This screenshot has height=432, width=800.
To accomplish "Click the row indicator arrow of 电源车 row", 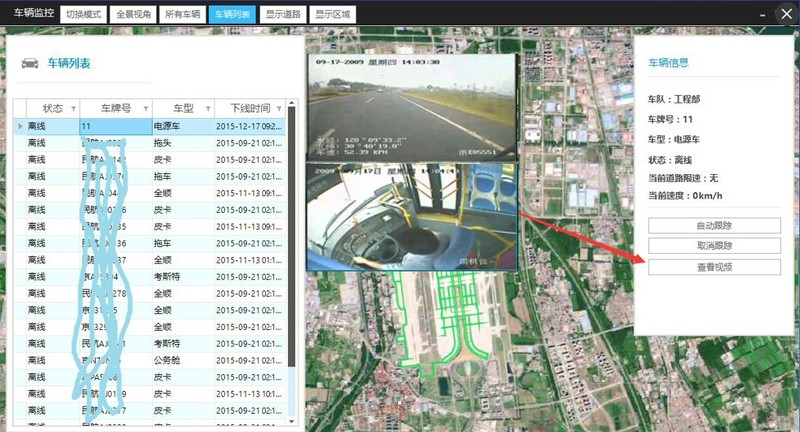I will [20, 126].
